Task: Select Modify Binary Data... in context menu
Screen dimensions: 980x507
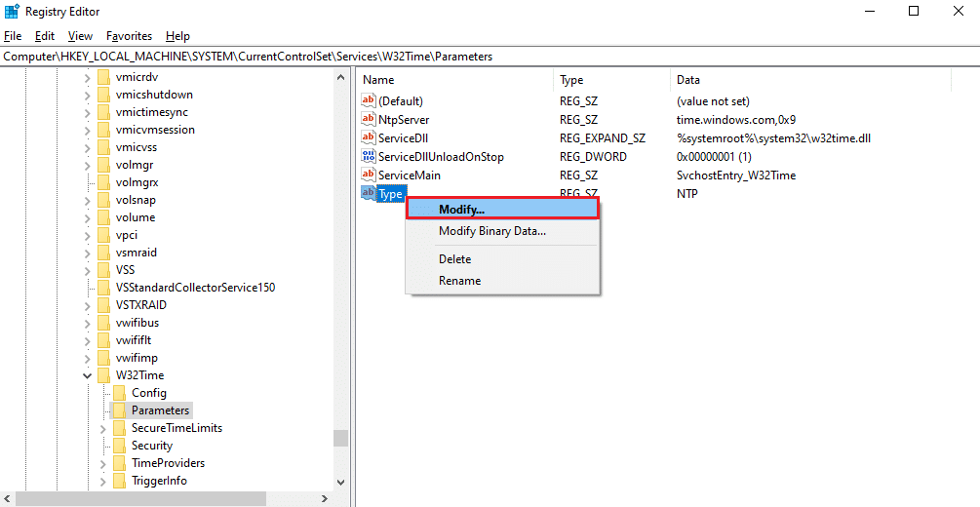Action: 491,231
